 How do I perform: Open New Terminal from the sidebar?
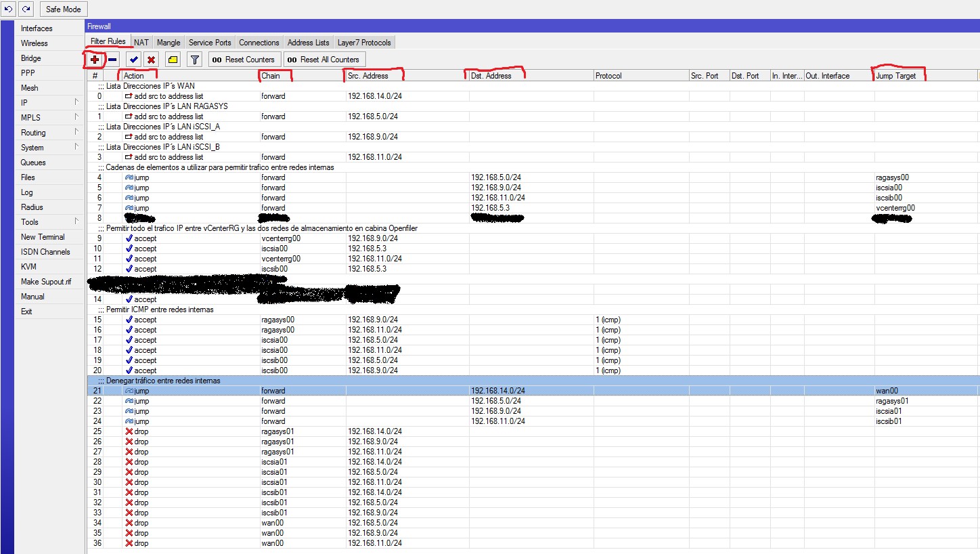[x=43, y=237]
